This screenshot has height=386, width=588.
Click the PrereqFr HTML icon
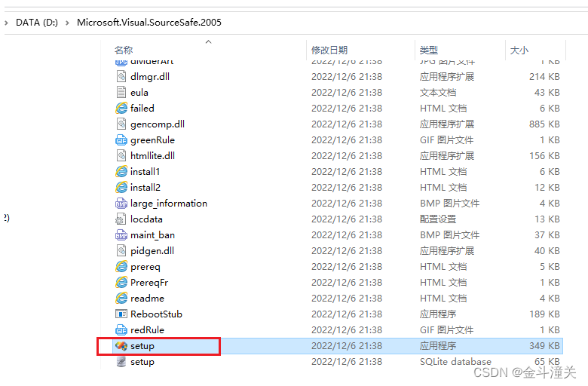coord(121,283)
